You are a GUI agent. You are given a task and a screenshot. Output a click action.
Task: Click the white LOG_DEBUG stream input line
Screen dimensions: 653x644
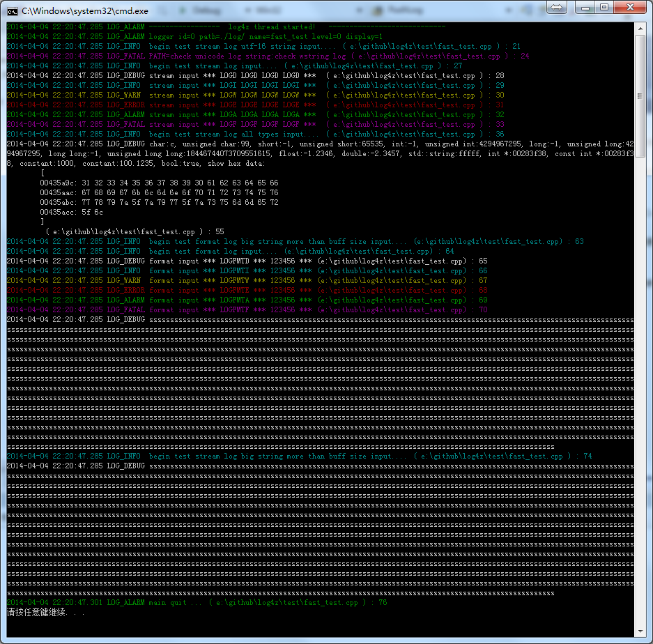(x=258, y=75)
